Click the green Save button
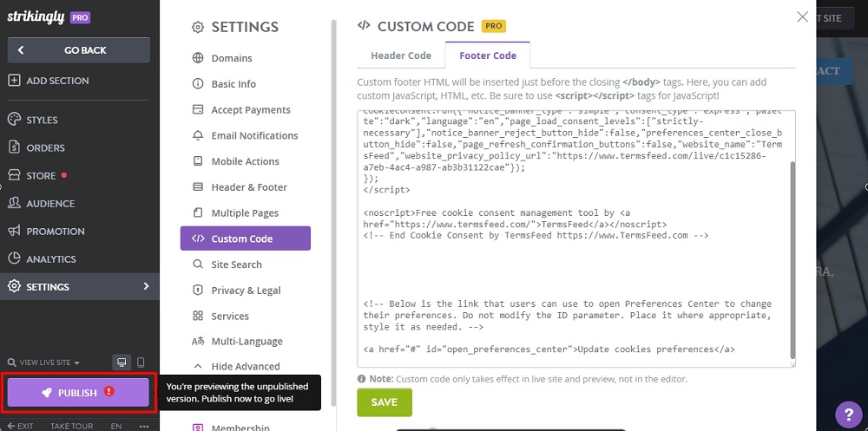 coord(385,402)
